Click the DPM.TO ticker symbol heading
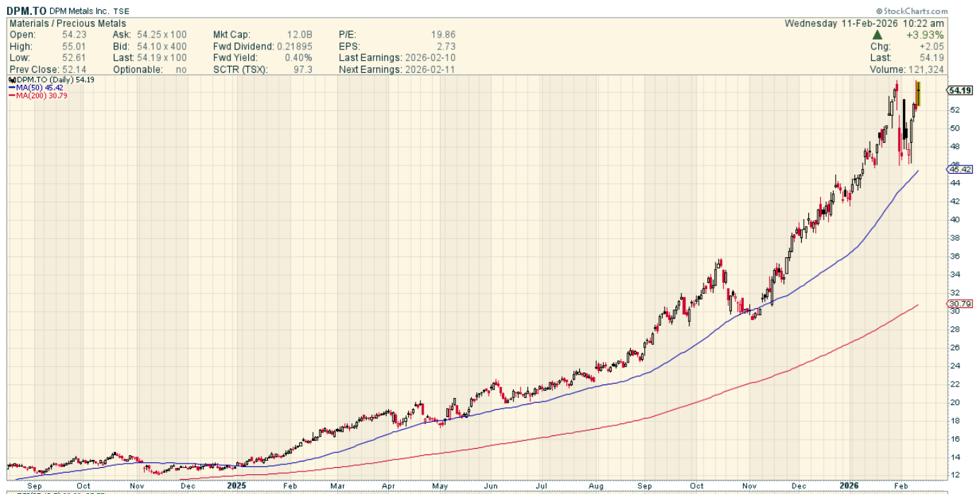Image resolution: width=980 pixels, height=494 pixels. (27, 11)
